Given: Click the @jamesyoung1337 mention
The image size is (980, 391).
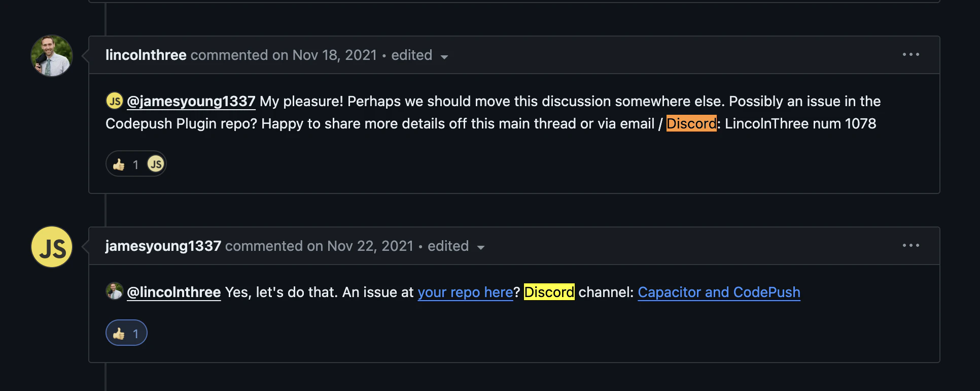Looking at the screenshot, I should pyautogui.click(x=191, y=101).
